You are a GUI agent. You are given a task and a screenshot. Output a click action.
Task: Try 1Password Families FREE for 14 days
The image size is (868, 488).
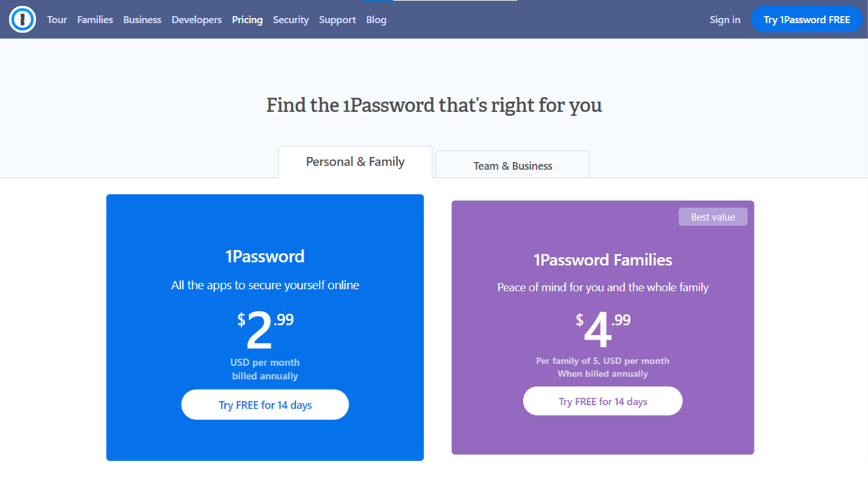603,401
